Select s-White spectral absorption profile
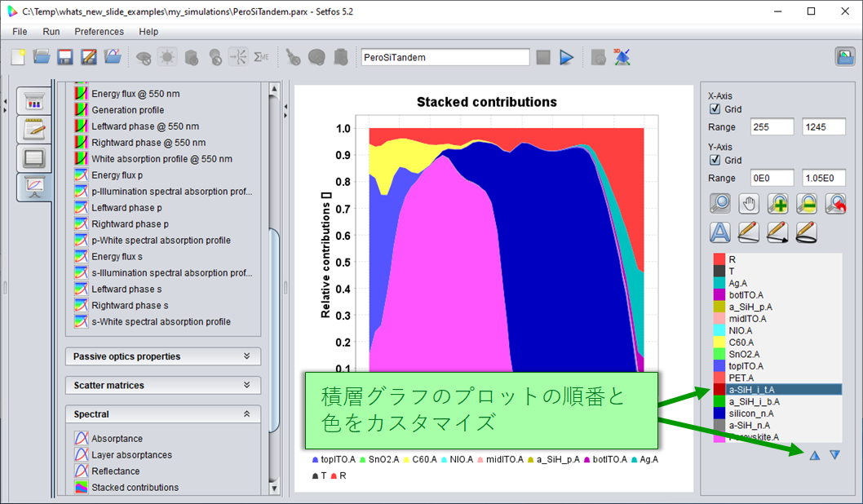Viewport: 863px width, 504px height. 161,322
